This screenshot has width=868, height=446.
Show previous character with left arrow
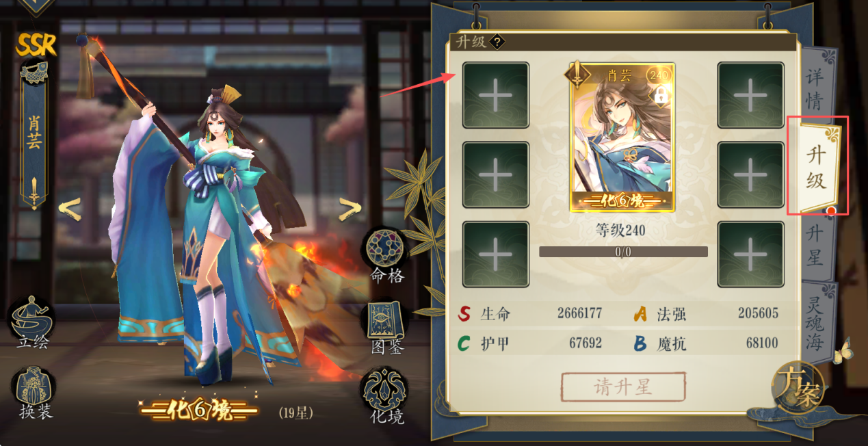71,208
